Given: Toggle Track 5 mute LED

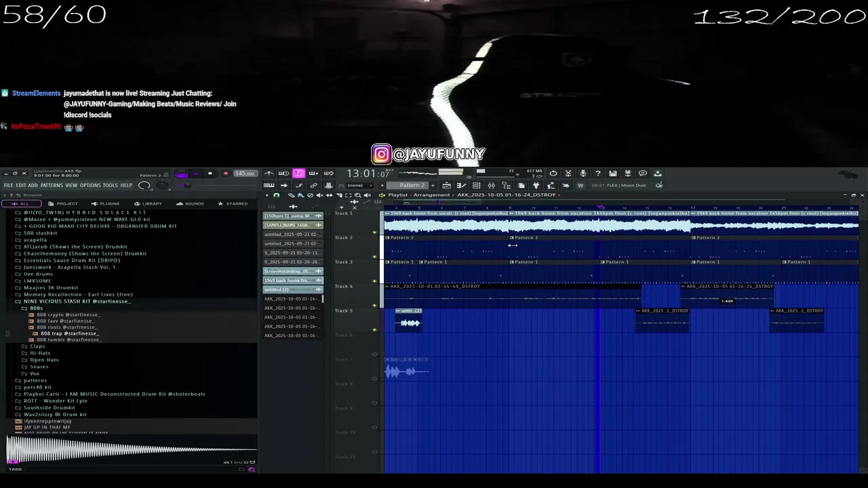Looking at the screenshot, I should (x=374, y=329).
